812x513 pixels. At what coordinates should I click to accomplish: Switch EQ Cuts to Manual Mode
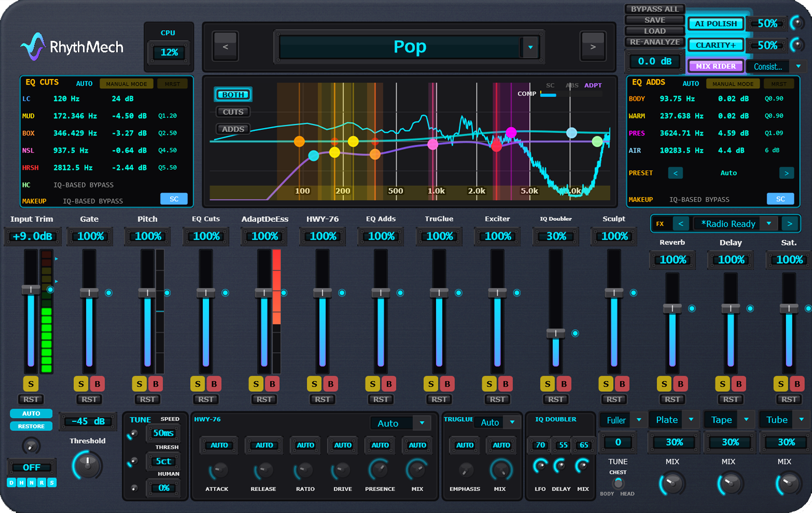point(127,84)
